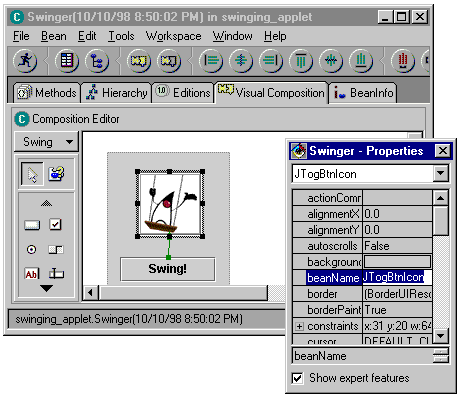Click the Swinger Properties title bar icon
Image resolution: width=460 pixels, height=398 pixels.
(299, 151)
